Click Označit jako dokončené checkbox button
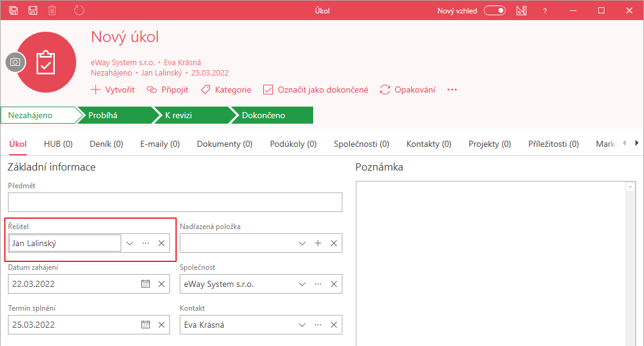The width and height of the screenshot is (644, 346). [316, 90]
